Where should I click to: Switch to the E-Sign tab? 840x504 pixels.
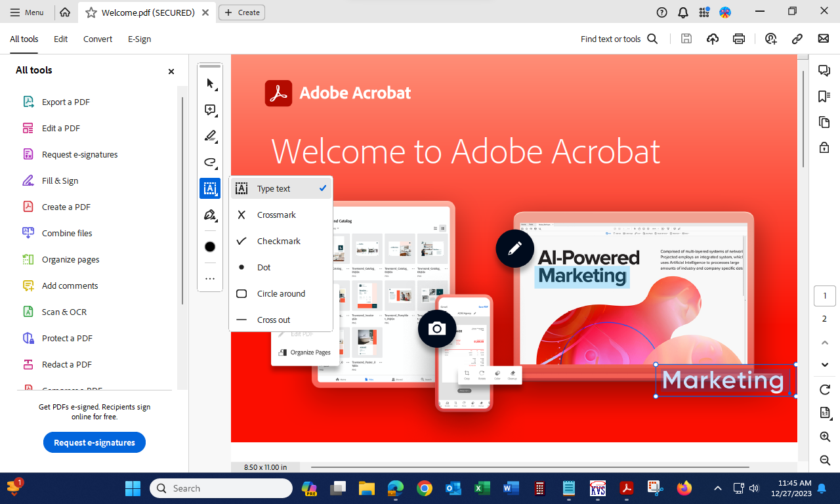click(139, 39)
